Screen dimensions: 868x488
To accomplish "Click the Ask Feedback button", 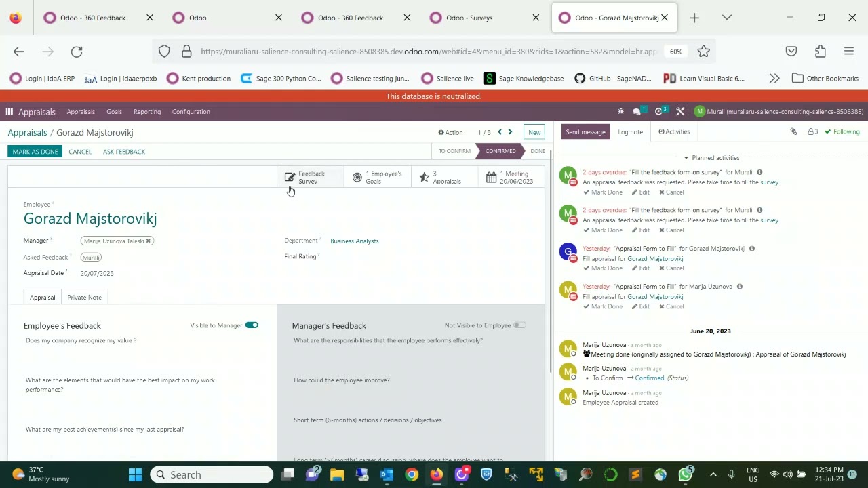I will [124, 152].
